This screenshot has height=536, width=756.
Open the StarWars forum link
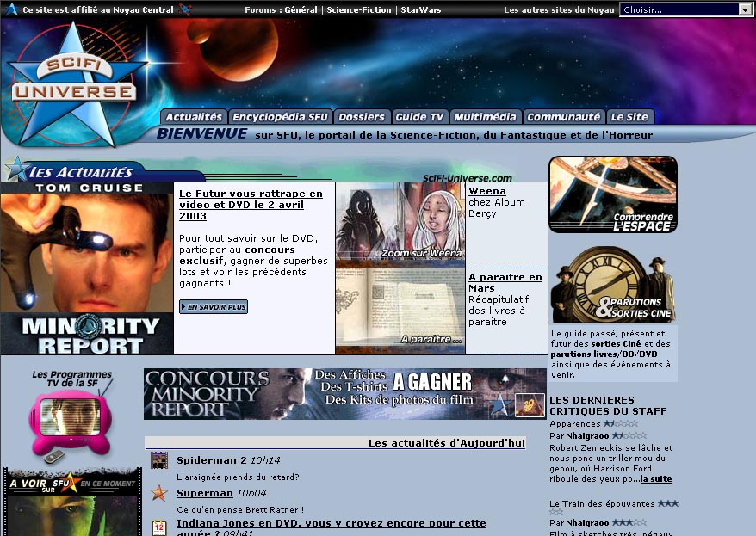[421, 9]
